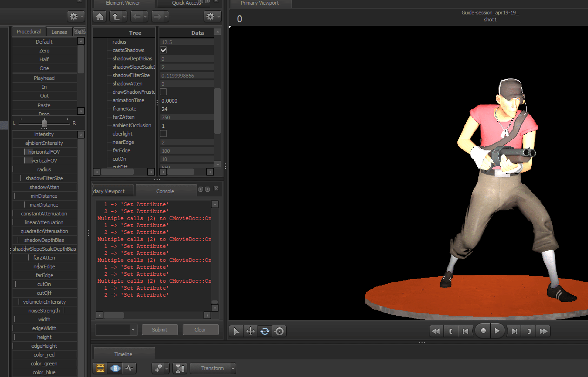Step to previous frame button
This screenshot has width=588, height=377.
coord(465,331)
